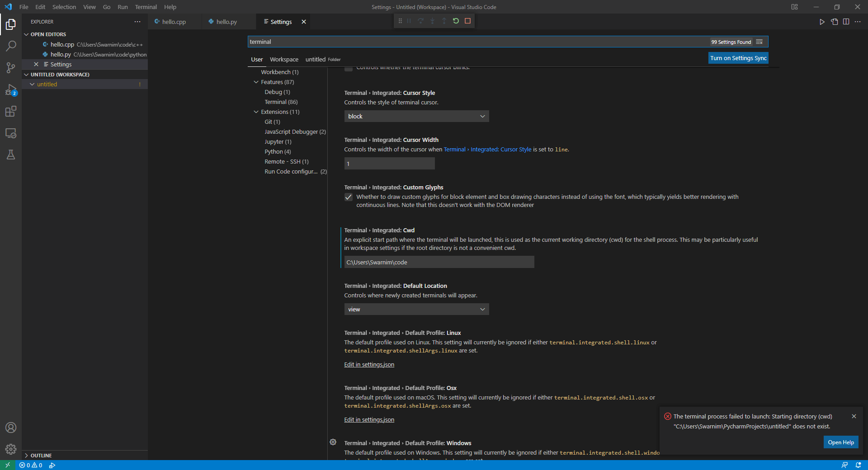Collapse the untitled folder in Explorer
Image resolution: width=868 pixels, height=470 pixels.
[x=32, y=85]
